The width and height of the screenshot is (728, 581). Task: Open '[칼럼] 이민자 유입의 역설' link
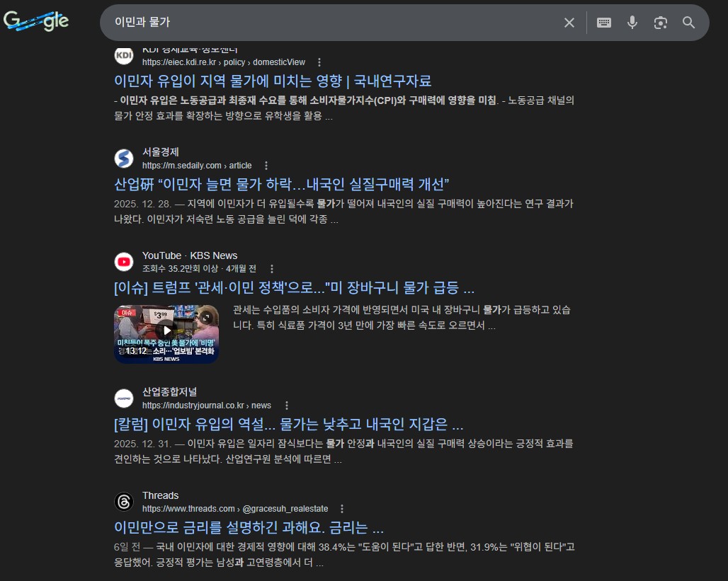tap(288, 425)
